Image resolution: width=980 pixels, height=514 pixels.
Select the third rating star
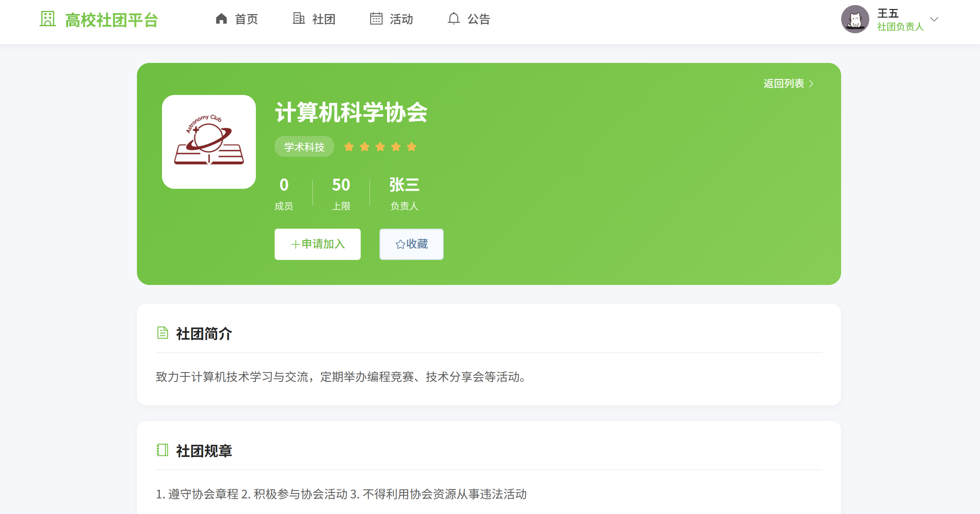[380, 147]
